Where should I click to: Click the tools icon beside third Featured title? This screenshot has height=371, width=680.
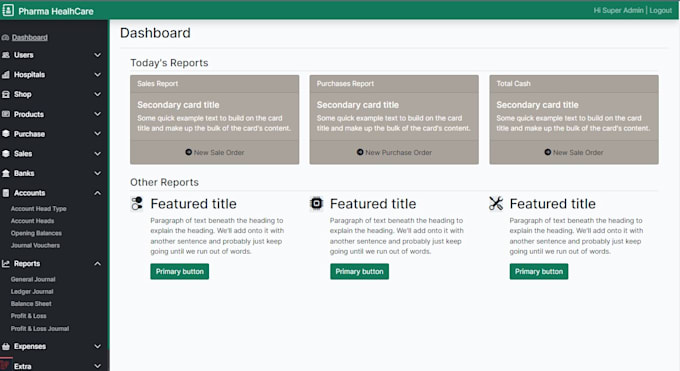pos(496,204)
